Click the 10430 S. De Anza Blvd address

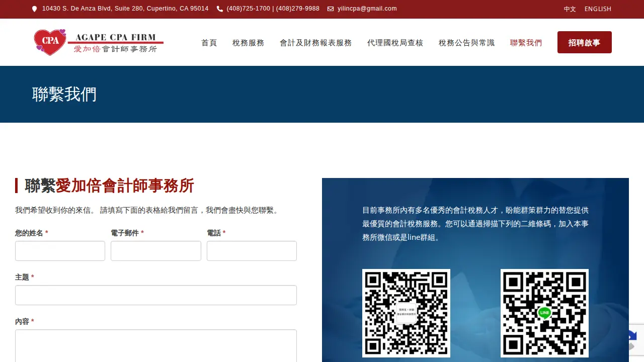pyautogui.click(x=125, y=9)
